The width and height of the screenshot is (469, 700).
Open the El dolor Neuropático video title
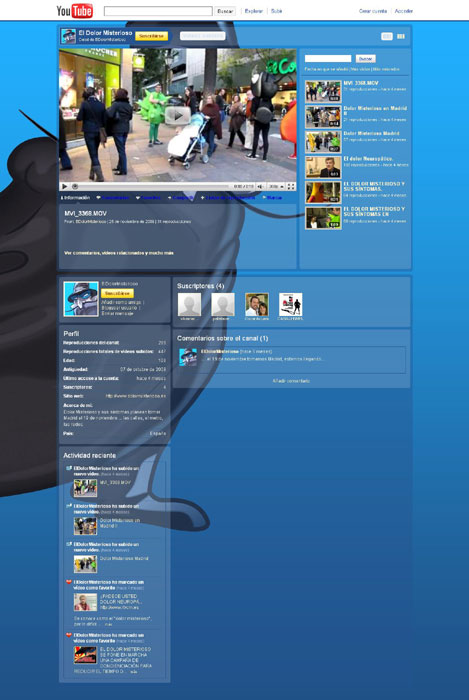coord(368,158)
